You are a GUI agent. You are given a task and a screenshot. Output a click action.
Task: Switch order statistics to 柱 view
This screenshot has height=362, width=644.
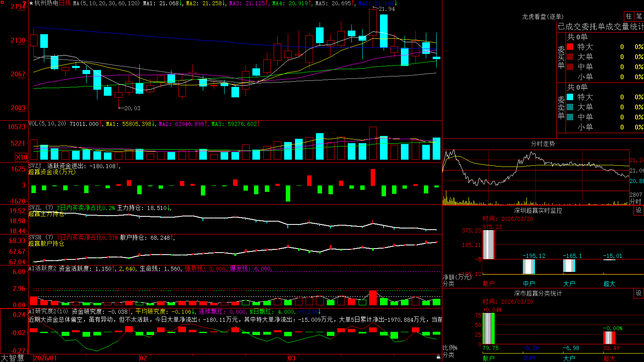(629, 16)
